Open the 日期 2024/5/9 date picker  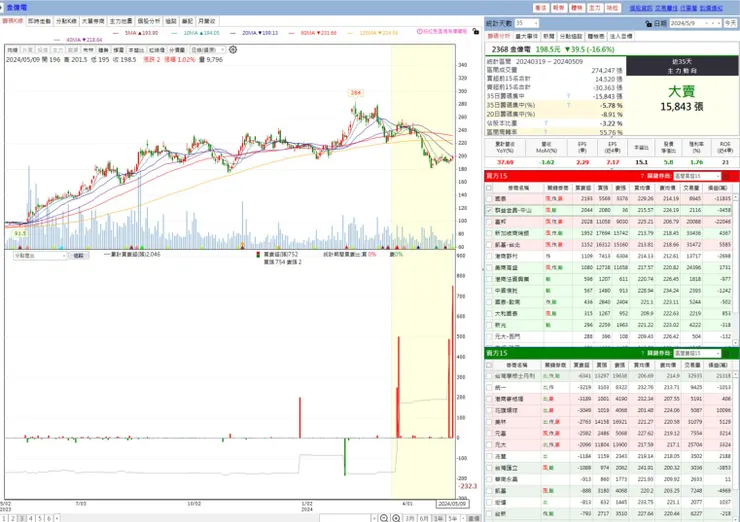pos(696,23)
